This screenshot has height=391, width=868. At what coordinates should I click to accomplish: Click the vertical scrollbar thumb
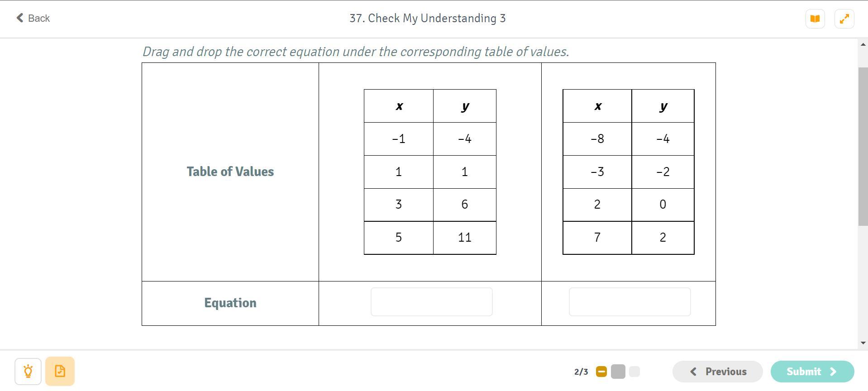click(x=863, y=147)
